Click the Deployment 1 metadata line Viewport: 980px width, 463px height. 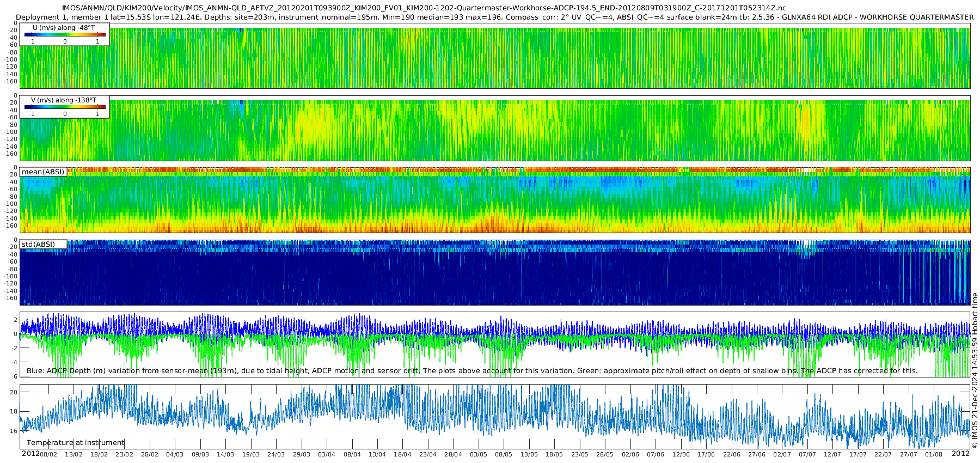[494, 17]
